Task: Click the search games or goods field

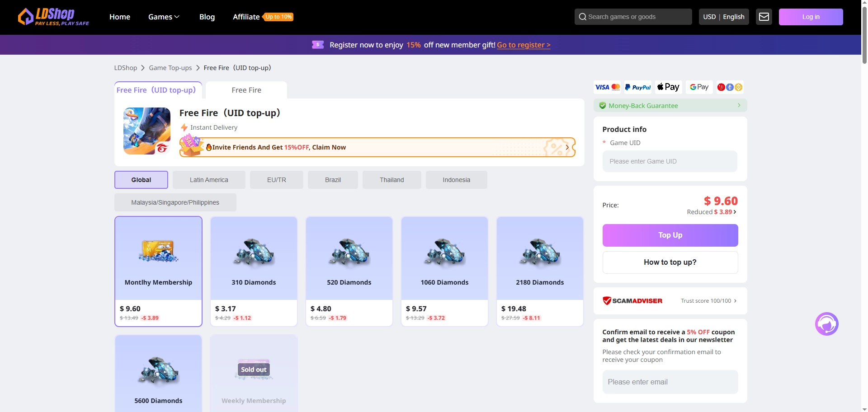Action: pos(633,17)
